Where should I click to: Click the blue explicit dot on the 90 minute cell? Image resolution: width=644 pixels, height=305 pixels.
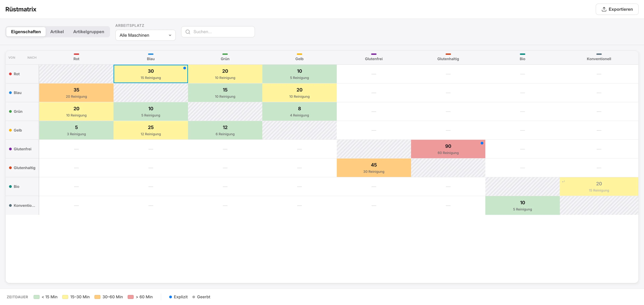(x=482, y=143)
